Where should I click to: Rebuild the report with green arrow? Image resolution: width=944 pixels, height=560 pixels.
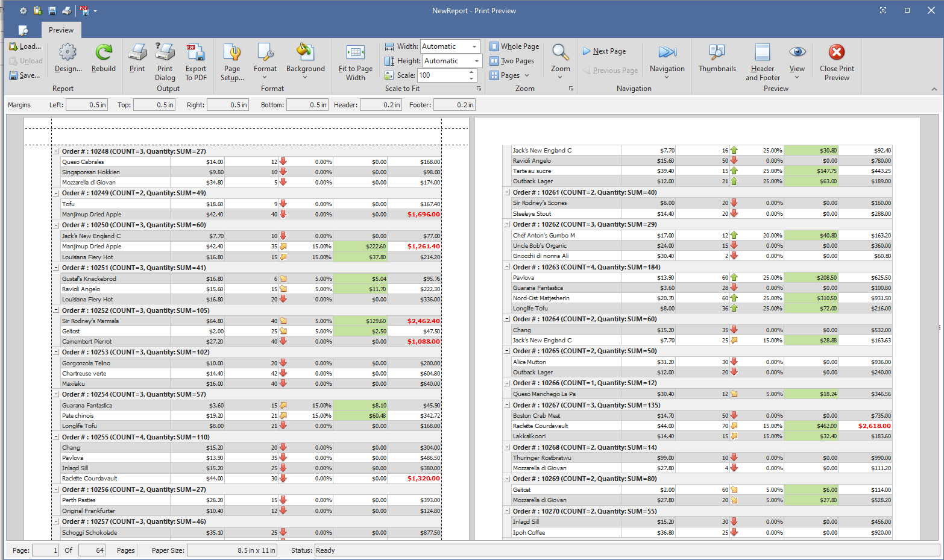tap(104, 52)
